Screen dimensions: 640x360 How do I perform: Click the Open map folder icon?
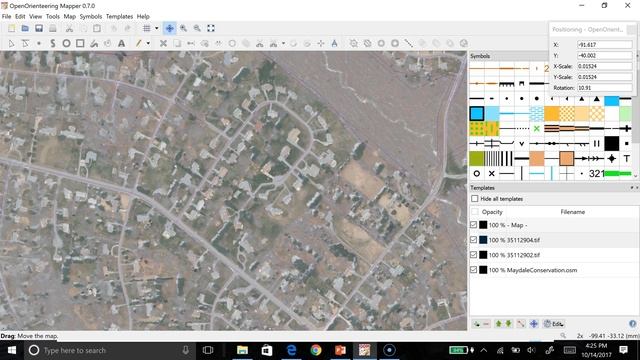pyautogui.click(x=25, y=28)
